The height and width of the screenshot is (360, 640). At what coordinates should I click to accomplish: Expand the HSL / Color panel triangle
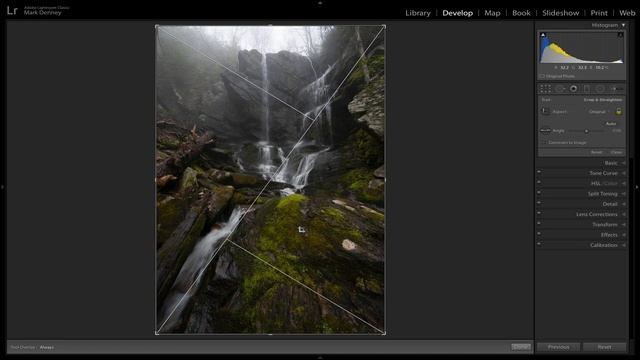(x=624, y=183)
